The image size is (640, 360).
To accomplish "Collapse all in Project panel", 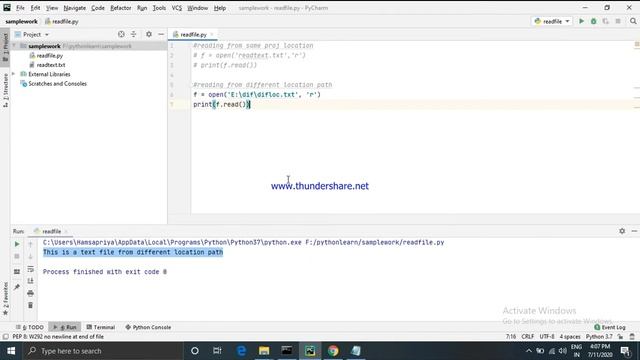I will (x=133, y=34).
